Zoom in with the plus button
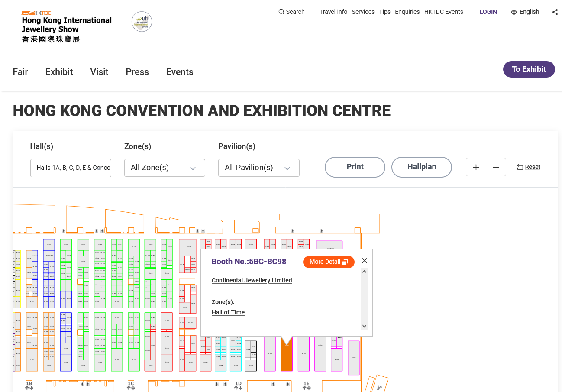This screenshot has height=392, width=562. pyautogui.click(x=476, y=167)
